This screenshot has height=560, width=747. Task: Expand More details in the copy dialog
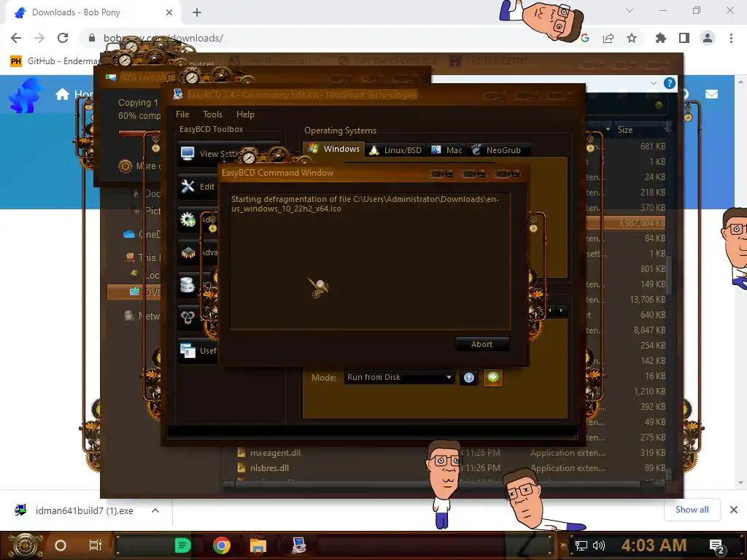click(x=140, y=166)
